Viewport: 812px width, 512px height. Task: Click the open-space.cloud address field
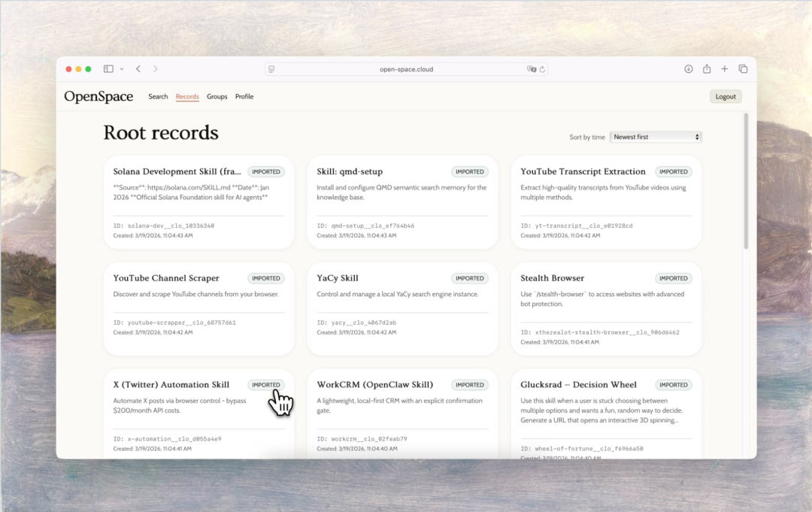406,69
